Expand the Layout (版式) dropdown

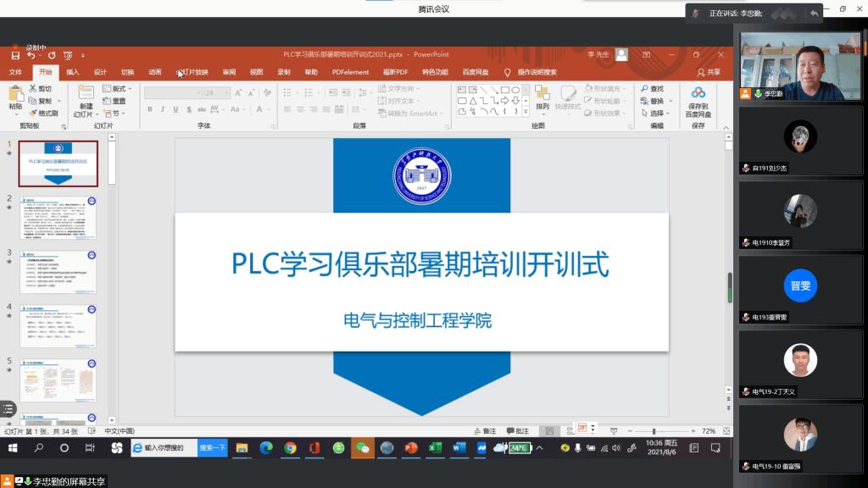point(117,88)
